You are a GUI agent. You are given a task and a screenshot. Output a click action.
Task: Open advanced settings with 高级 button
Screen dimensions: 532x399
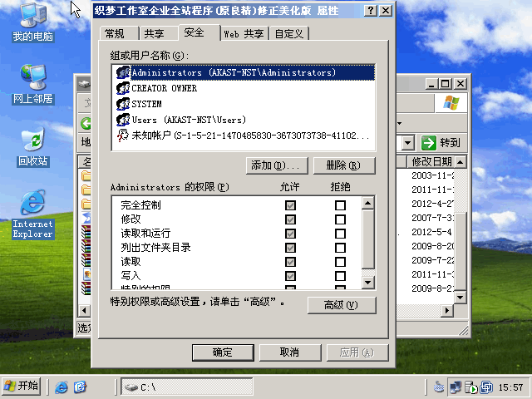332,305
